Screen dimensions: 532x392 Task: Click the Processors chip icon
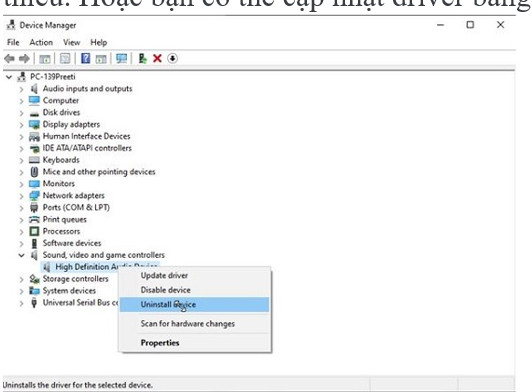34,231
